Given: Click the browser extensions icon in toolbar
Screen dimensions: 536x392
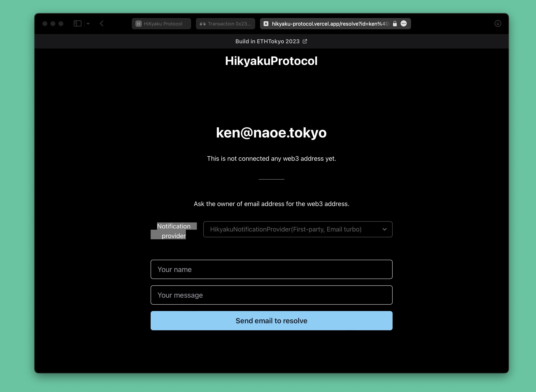Looking at the screenshot, I should [404, 24].
